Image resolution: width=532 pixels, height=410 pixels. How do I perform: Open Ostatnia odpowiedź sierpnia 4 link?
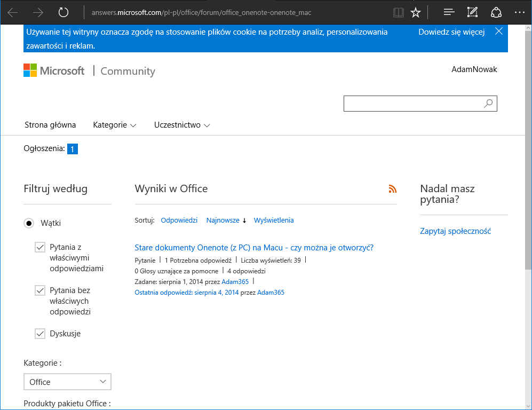(187, 293)
